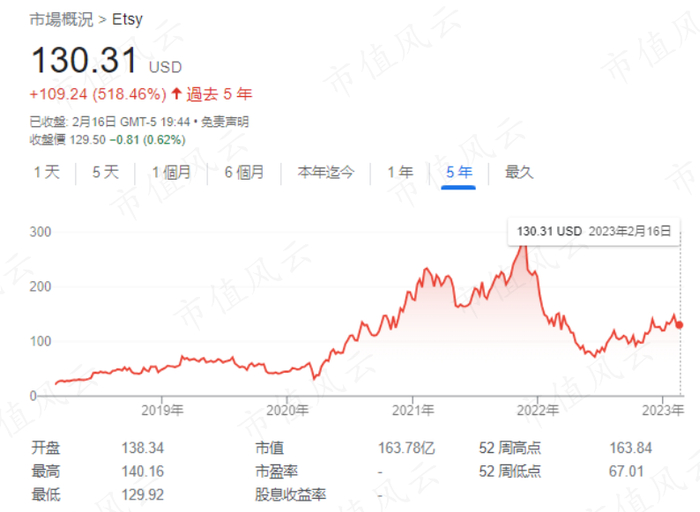The image size is (700, 512).
Task: Show the 最久 maximum range
Action: (519, 172)
